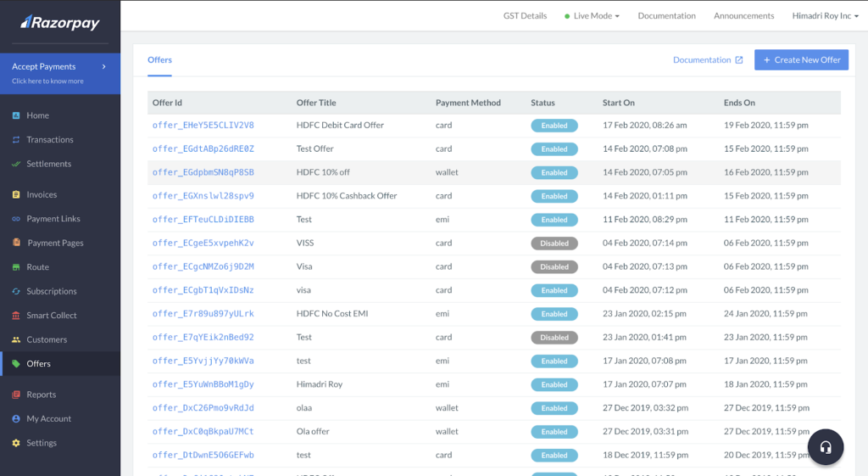Screen dimensions: 868x476
Task: Click the Payment Method column header
Action: (468, 103)
